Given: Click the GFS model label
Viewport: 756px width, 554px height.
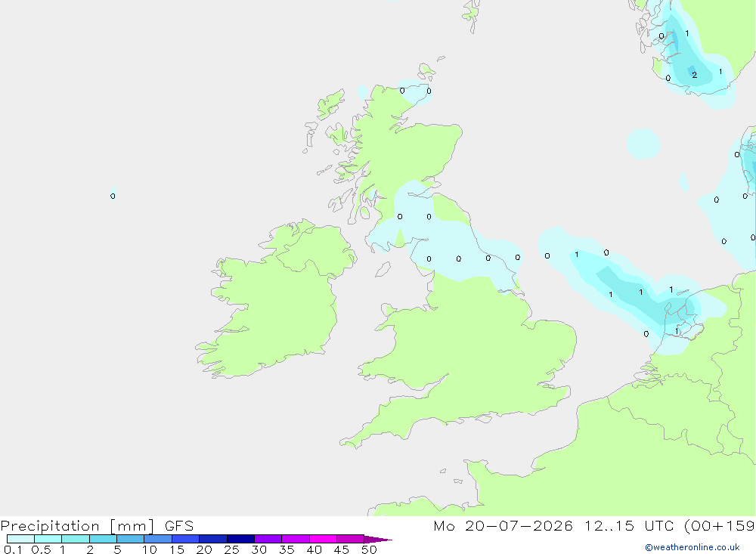Looking at the screenshot, I should click(x=179, y=525).
